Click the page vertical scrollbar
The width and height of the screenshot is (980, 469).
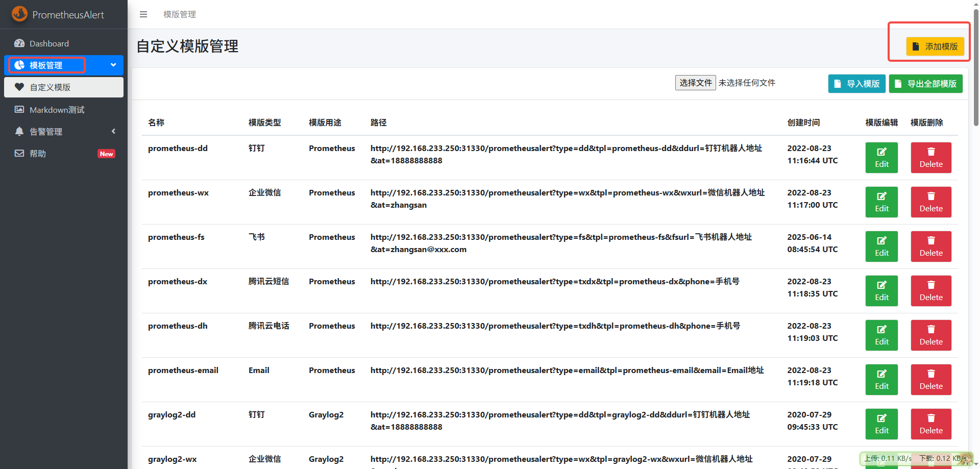point(976,66)
